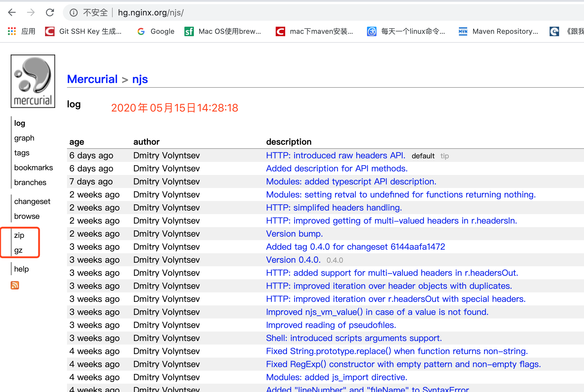Open Maven Repository bookmark
Viewport: 584px width, 392px height.
coord(498,31)
